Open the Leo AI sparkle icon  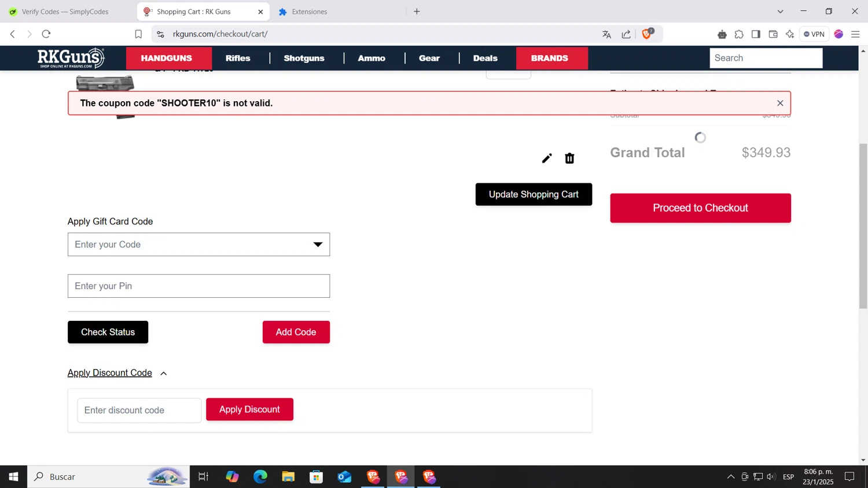790,34
